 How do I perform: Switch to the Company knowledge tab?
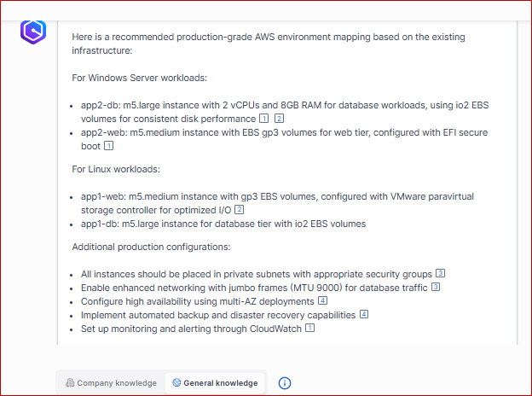[111, 383]
